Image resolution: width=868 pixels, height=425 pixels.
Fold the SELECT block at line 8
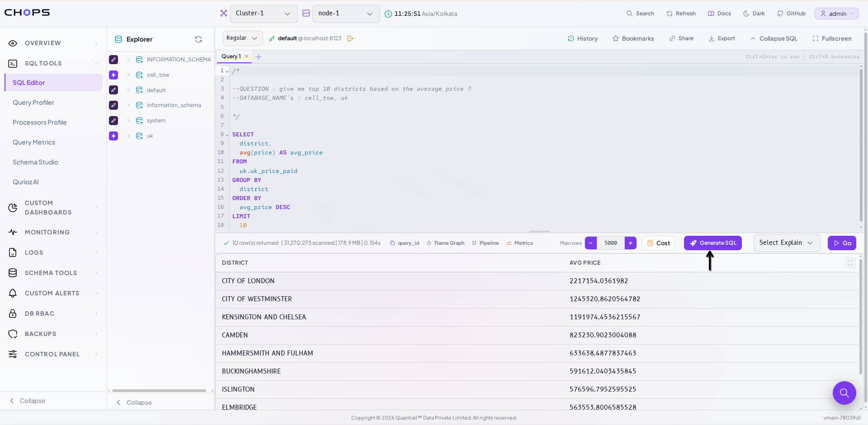[227, 135]
